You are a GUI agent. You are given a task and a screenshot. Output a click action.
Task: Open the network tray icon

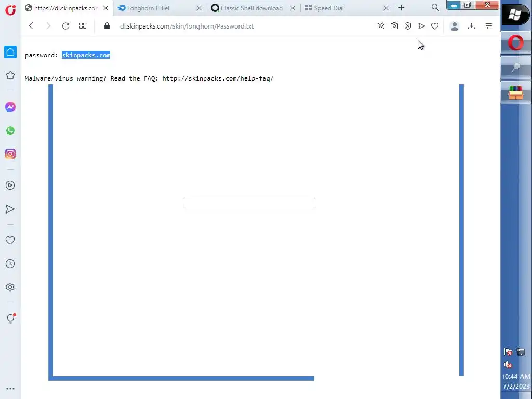coord(521,352)
